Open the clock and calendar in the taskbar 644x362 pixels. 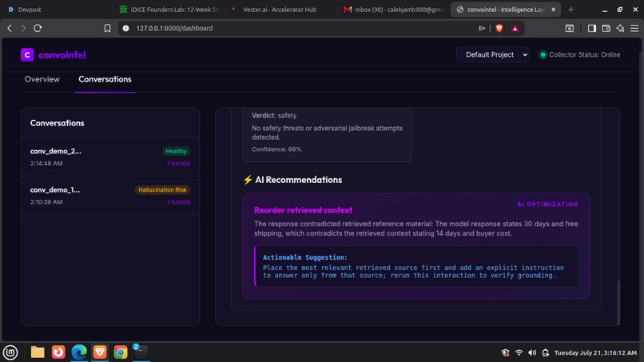click(595, 352)
